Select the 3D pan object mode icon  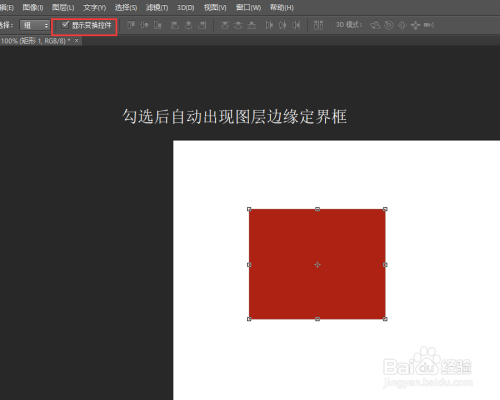(402, 25)
